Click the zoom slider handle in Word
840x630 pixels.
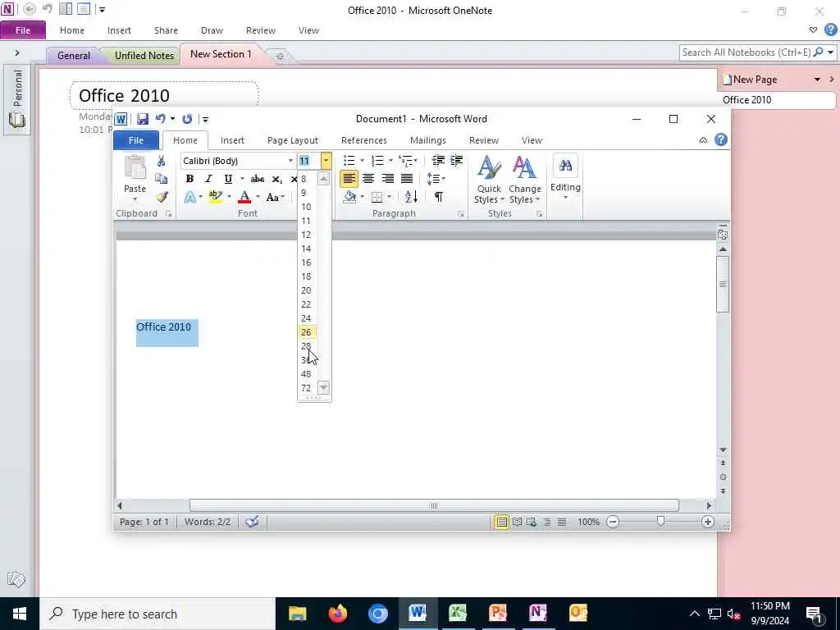tap(660, 521)
